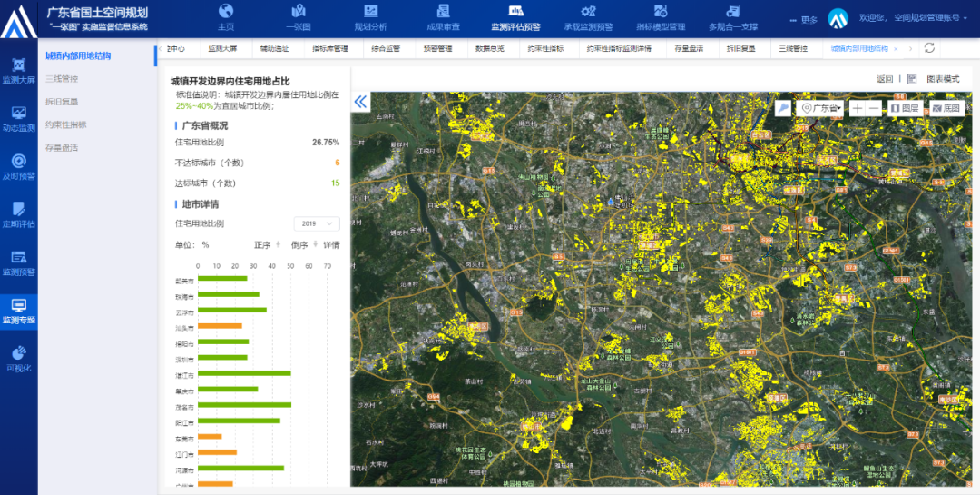Viewport: 980px width, 495px height.
Task: Click the user avatar icon in header
Action: (x=838, y=18)
